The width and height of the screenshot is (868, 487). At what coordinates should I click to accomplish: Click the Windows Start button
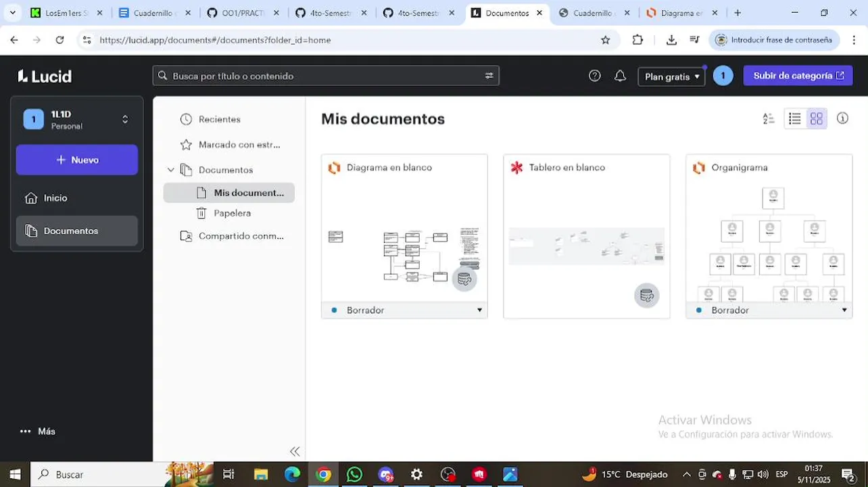15,474
